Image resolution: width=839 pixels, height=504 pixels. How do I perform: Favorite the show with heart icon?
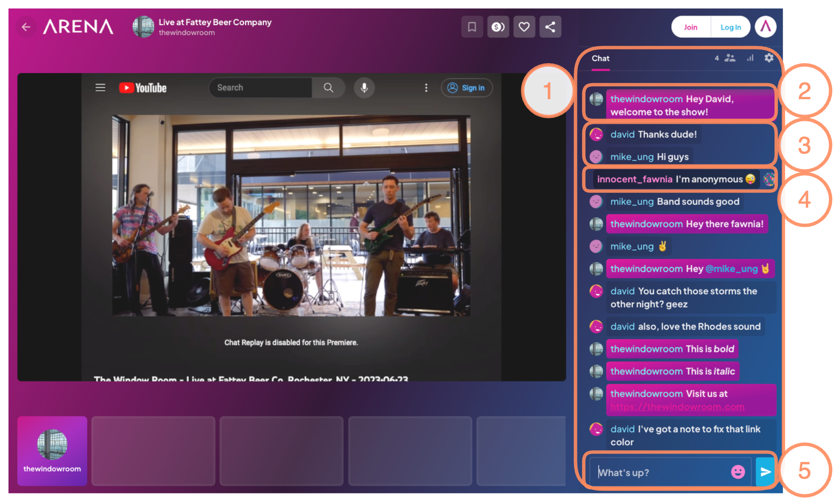coord(524,27)
